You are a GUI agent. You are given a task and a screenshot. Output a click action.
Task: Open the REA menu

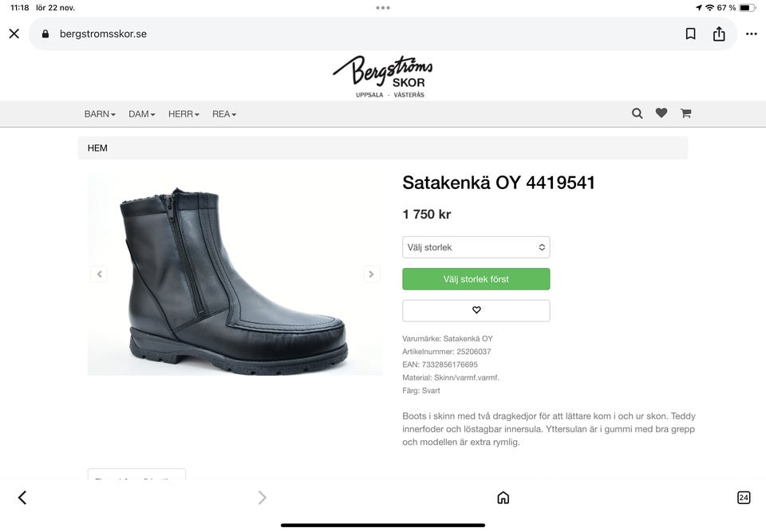pos(224,114)
